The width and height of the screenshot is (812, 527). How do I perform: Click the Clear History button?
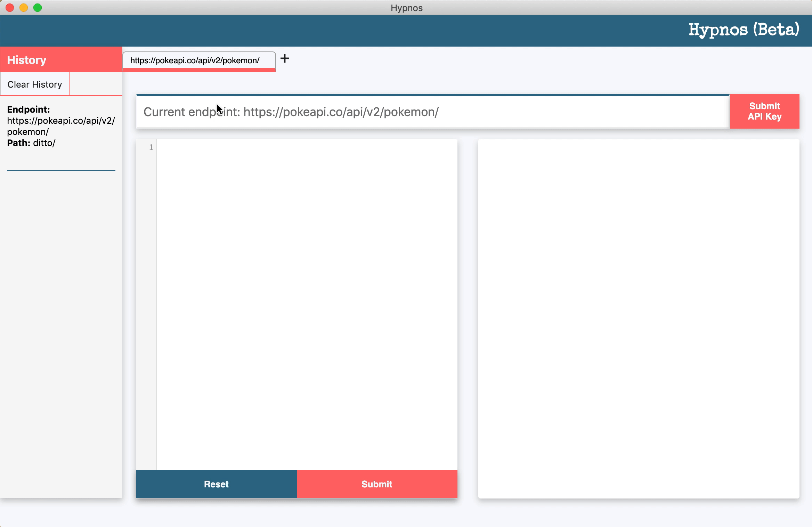pos(35,84)
